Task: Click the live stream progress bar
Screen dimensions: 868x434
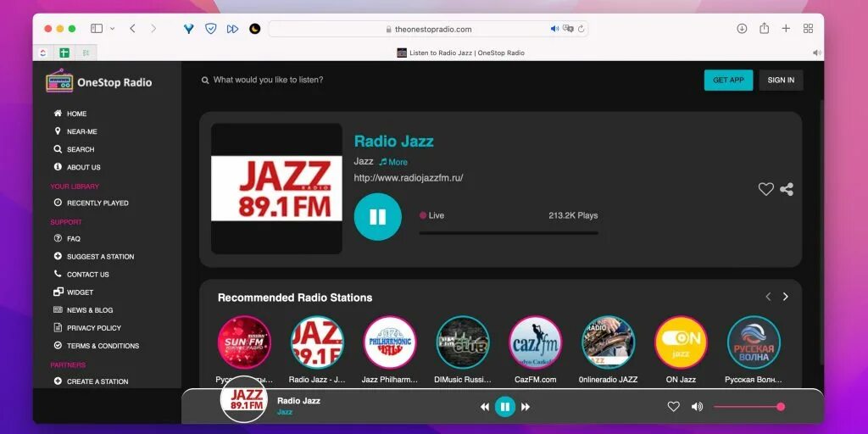Action: click(x=509, y=233)
